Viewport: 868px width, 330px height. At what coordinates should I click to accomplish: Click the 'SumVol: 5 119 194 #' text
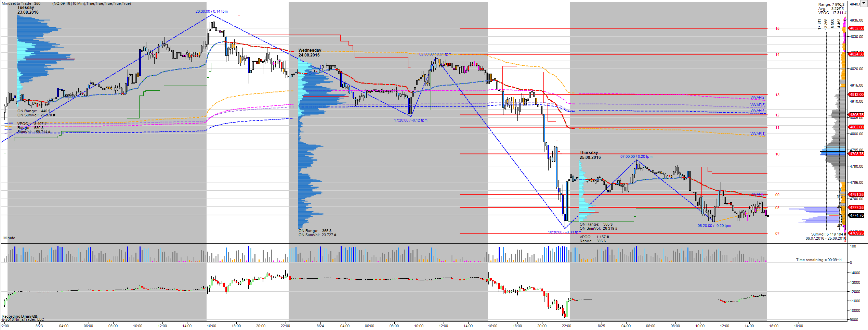coord(828,234)
